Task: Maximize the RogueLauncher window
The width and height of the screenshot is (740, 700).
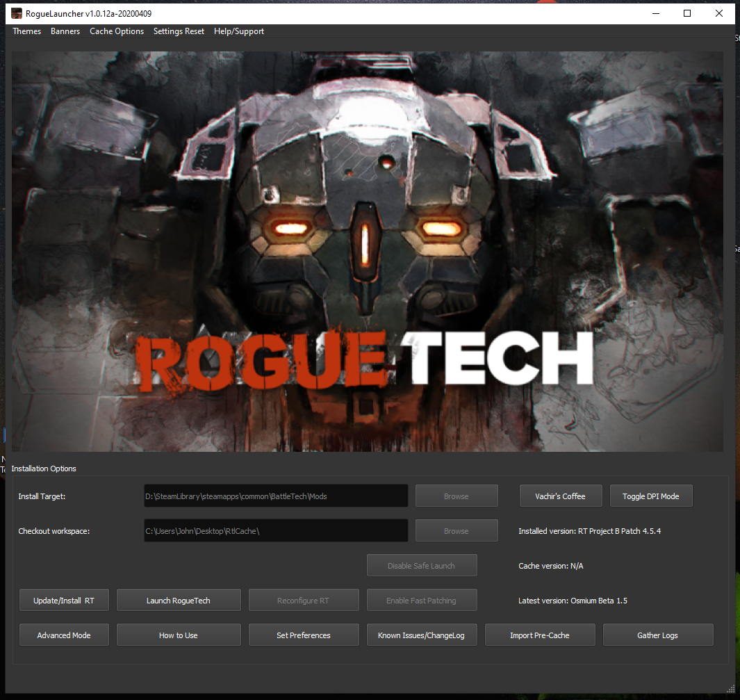Action: 687,13
